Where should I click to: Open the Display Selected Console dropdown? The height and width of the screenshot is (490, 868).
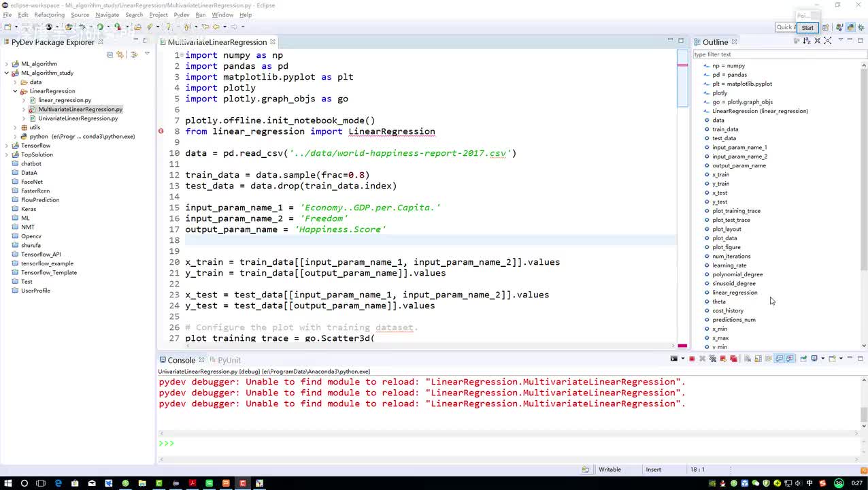822,359
